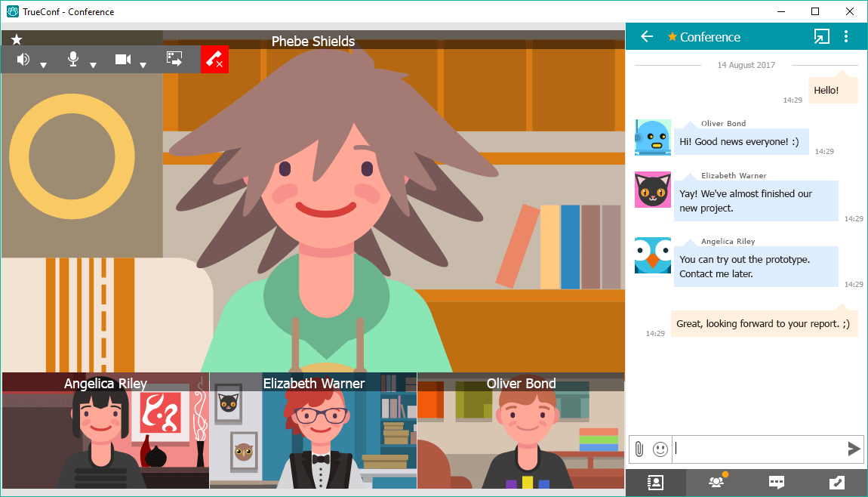
Task: Mute the speaker audio
Action: click(x=23, y=59)
